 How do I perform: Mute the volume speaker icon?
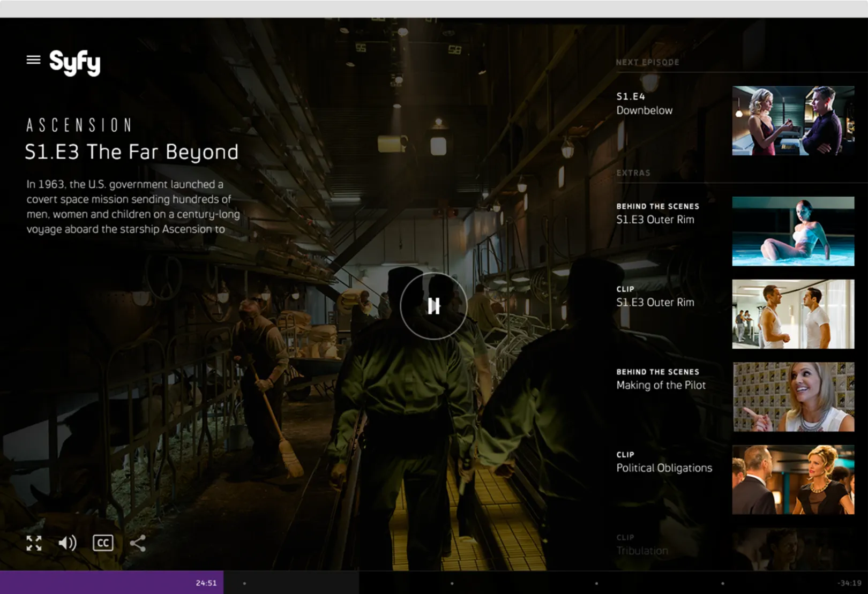68,543
